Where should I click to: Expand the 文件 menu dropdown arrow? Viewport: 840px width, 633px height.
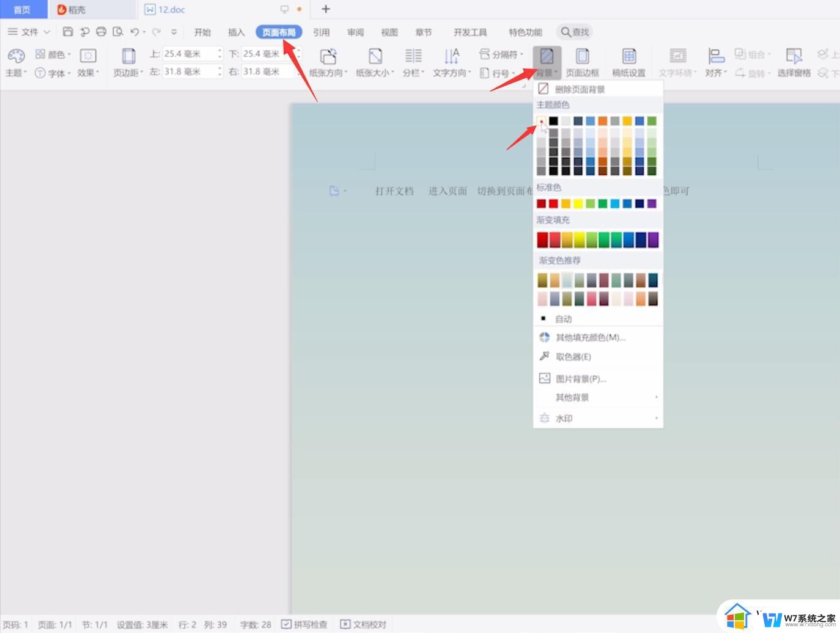pos(46,32)
